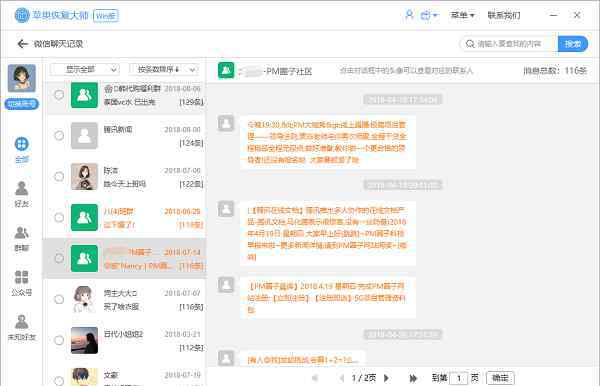The height and width of the screenshot is (386, 600).
Task: Click the green group icon of the 129条 chat
Action: [84, 94]
